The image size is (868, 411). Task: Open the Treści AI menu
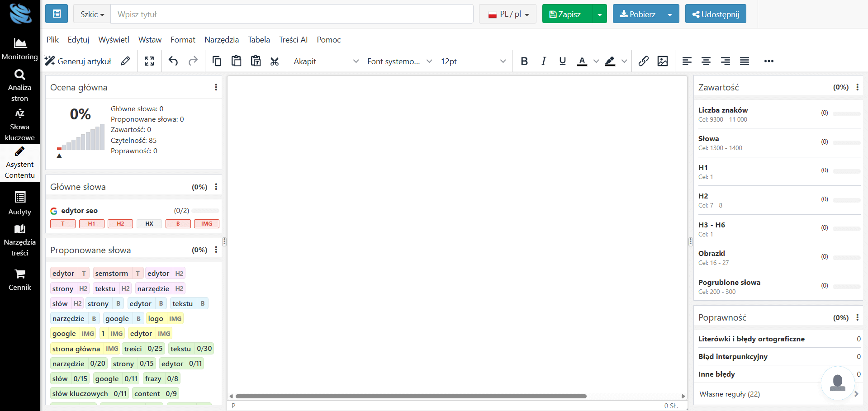[x=293, y=40]
